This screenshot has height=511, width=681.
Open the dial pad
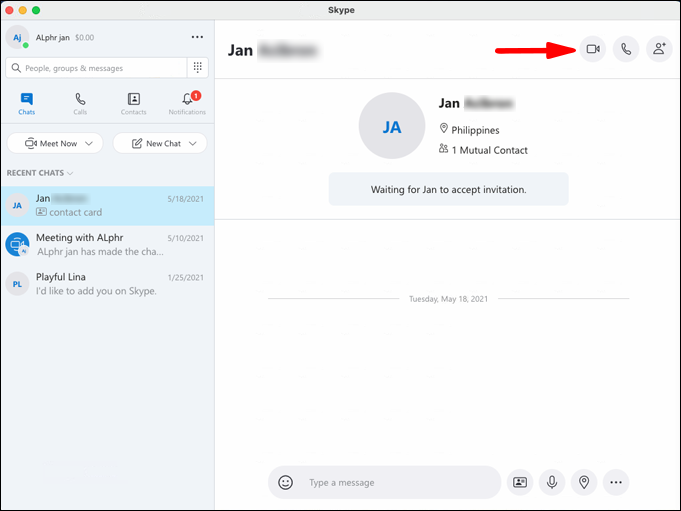[x=198, y=68]
